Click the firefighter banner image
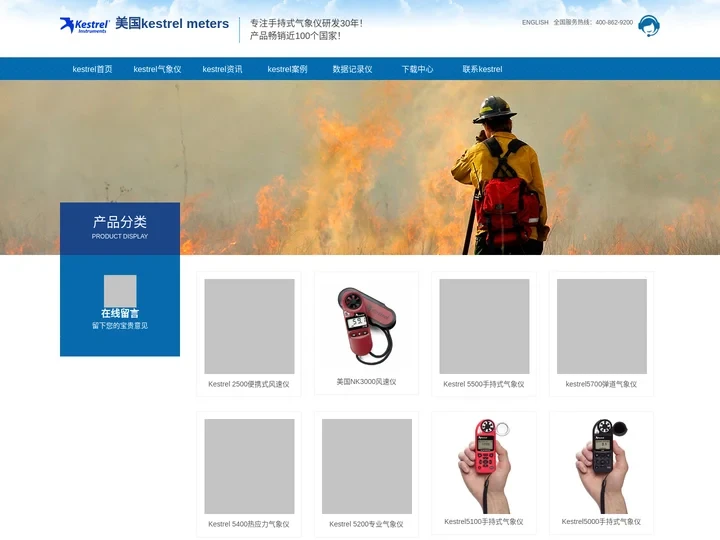 [360, 168]
